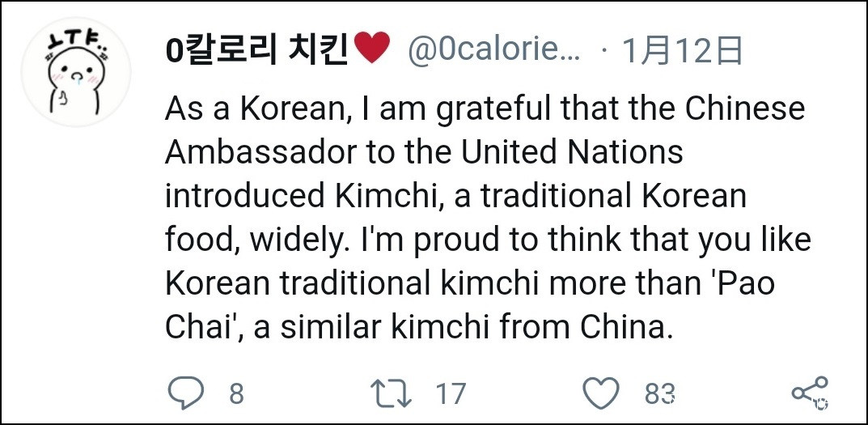Click the red heart emoji after the username
The width and height of the screenshot is (868, 425).
[x=373, y=51]
